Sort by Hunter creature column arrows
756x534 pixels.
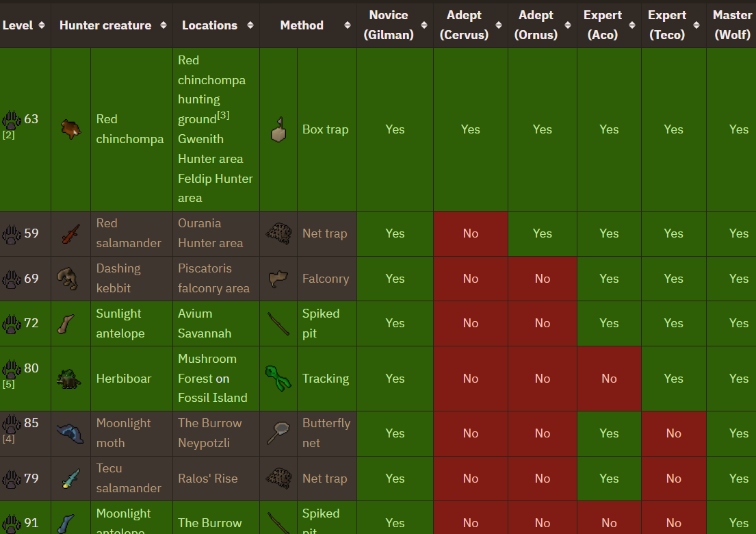[x=164, y=25]
